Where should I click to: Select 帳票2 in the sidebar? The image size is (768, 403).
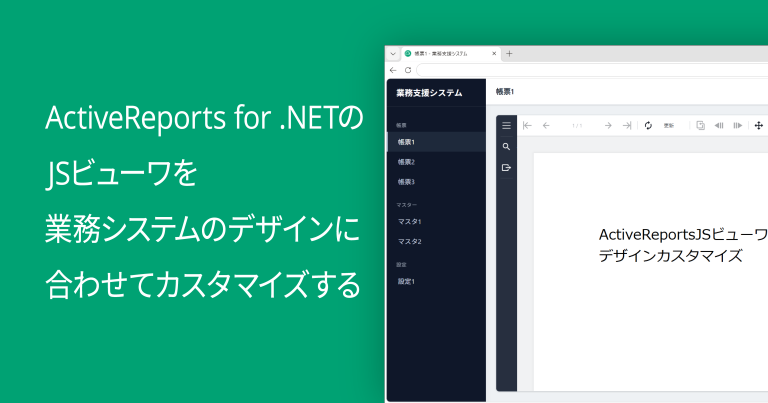pos(436,162)
